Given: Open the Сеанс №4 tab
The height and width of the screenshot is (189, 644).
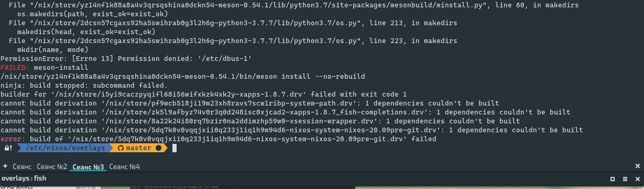Looking at the screenshot, I should tap(125, 166).
